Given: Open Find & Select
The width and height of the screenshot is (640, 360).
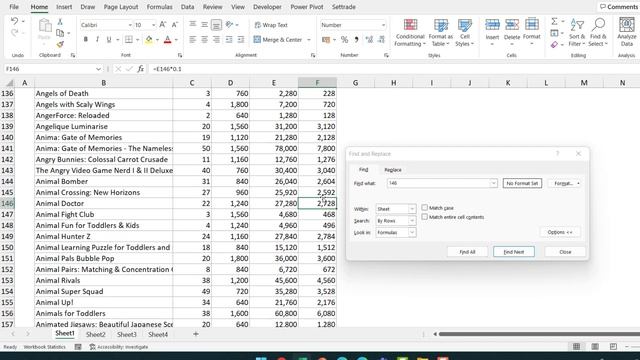Looking at the screenshot, I should [599, 33].
